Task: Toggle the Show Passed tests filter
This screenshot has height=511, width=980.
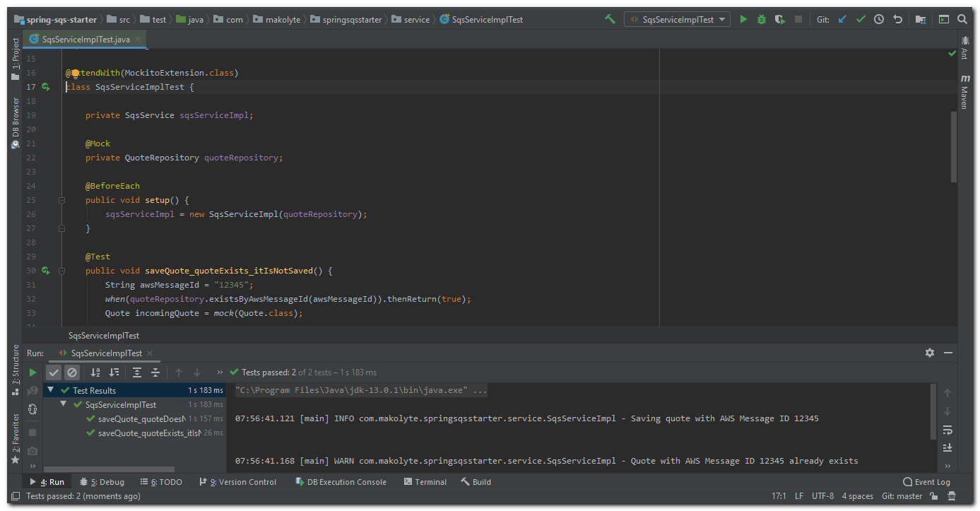Action: [x=53, y=372]
